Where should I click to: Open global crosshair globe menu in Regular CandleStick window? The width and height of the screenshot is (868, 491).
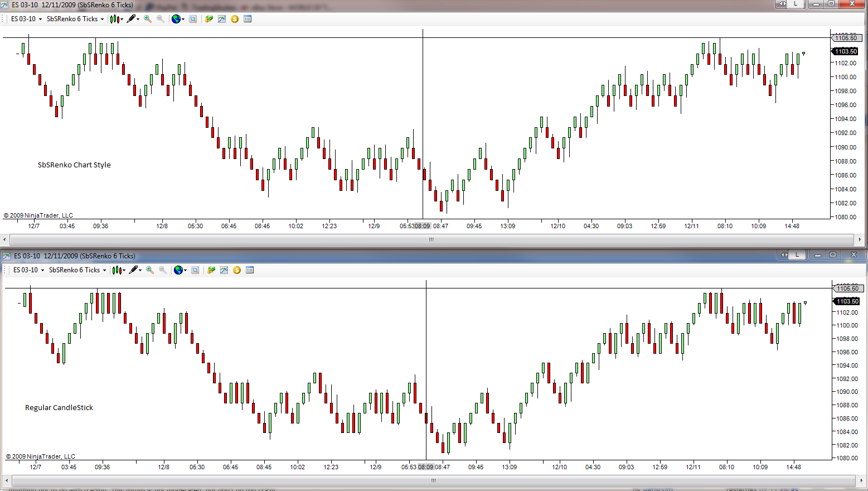(x=180, y=270)
